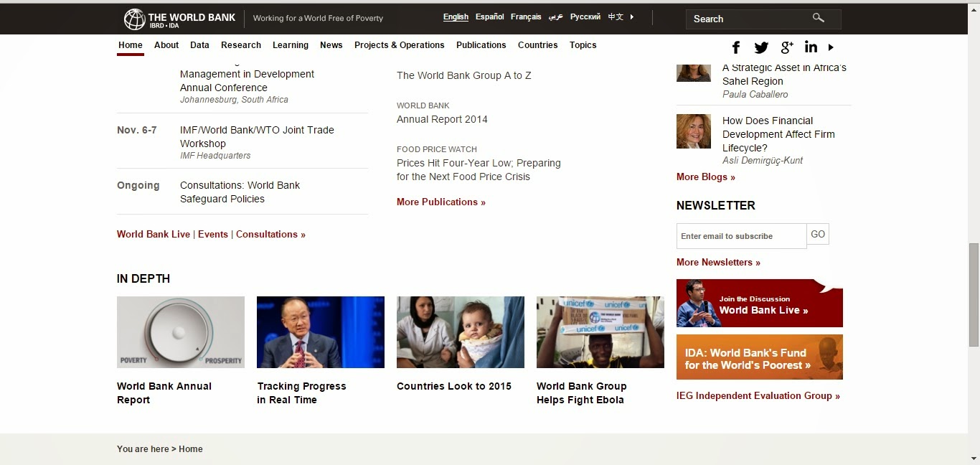The width and height of the screenshot is (980, 465).
Task: Click Countries Look to 2015 title
Action: (x=454, y=386)
